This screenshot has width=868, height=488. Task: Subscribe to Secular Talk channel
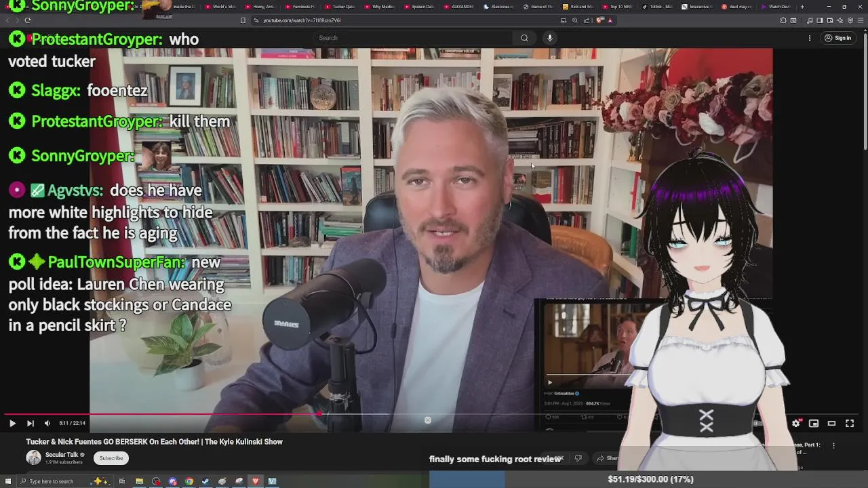coord(111,458)
